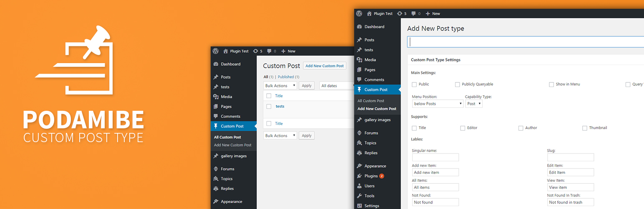This screenshot has height=209, width=644.
Task: Open Users icon in front sidebar
Action: tap(359, 186)
